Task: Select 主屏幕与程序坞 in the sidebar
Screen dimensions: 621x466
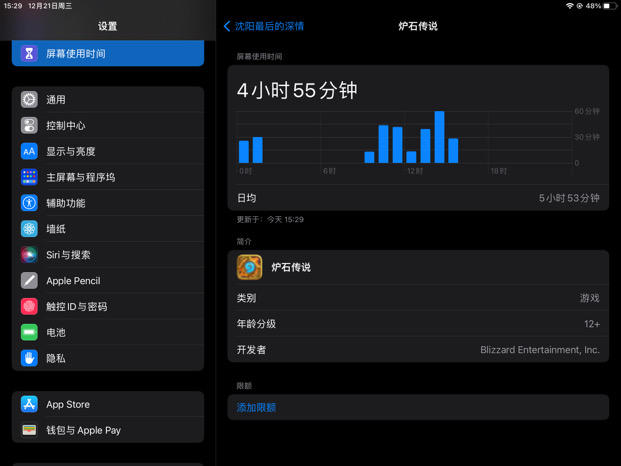Action: click(x=108, y=177)
